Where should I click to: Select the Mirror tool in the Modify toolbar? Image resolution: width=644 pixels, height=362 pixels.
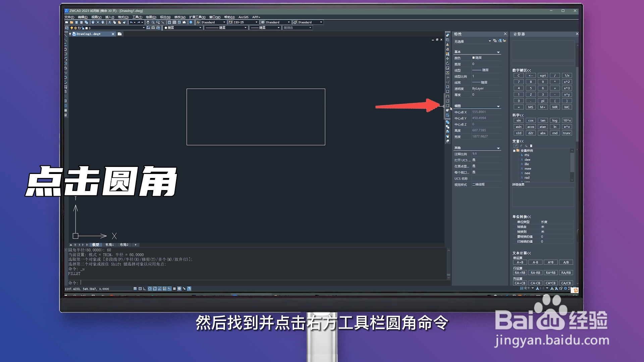point(448,45)
